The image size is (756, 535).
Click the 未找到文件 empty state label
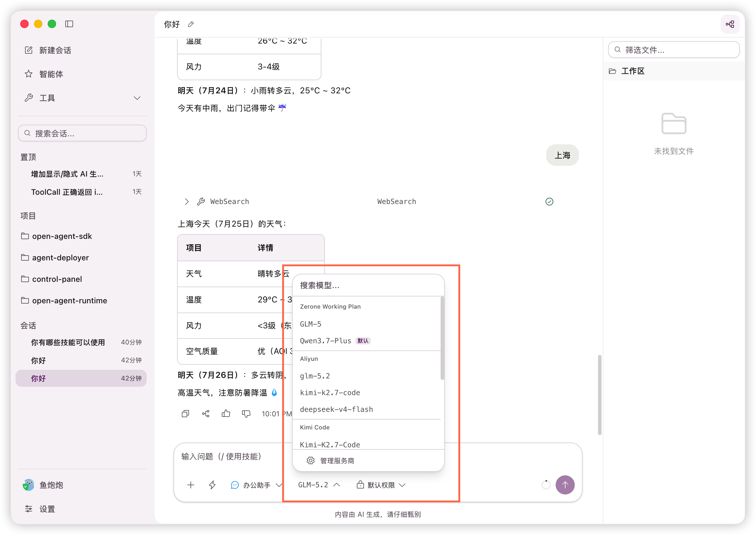[x=674, y=151]
